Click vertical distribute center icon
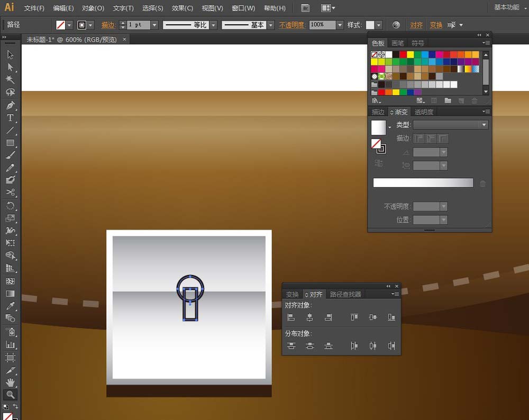The width and height of the screenshot is (529, 420). coord(309,346)
